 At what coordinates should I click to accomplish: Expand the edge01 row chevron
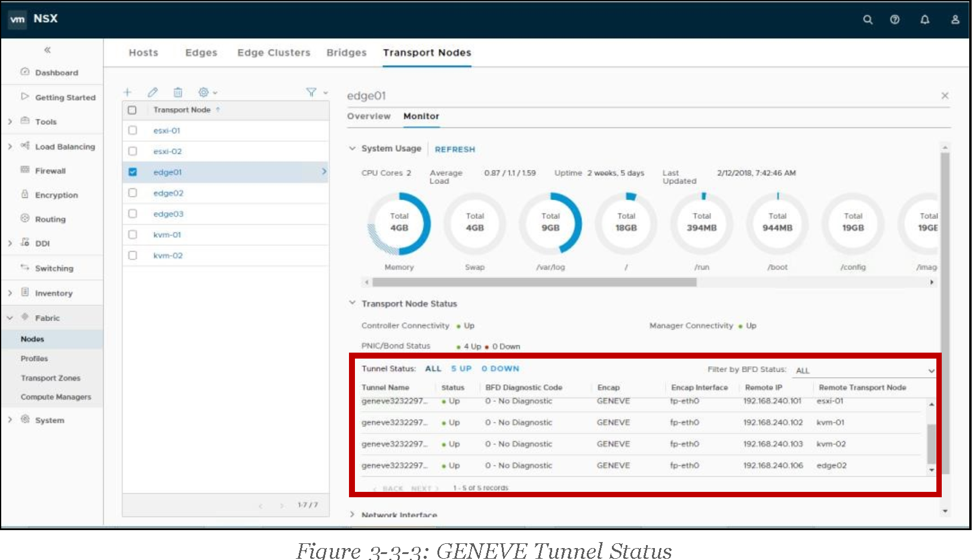[x=324, y=172]
